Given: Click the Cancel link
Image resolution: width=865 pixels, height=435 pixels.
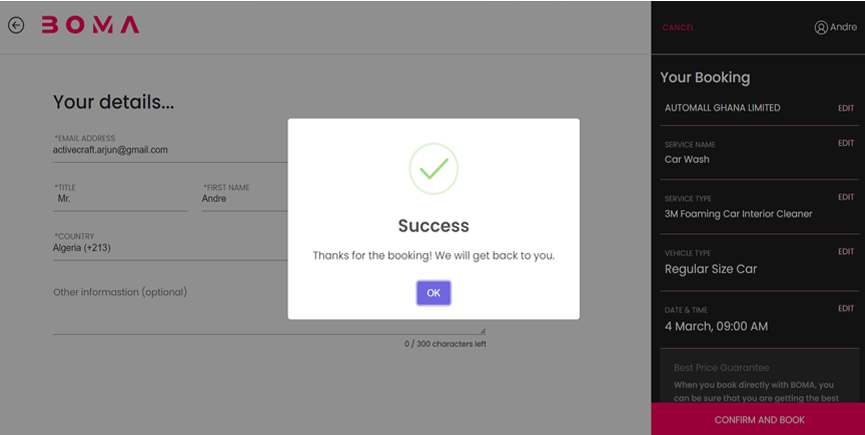Looking at the screenshot, I should [678, 28].
